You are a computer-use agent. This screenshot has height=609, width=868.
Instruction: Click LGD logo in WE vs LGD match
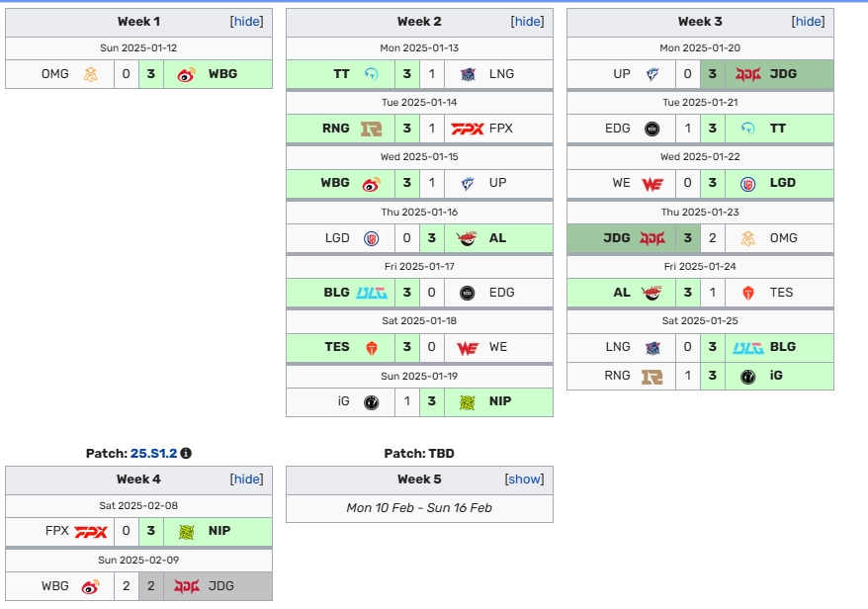point(747,183)
